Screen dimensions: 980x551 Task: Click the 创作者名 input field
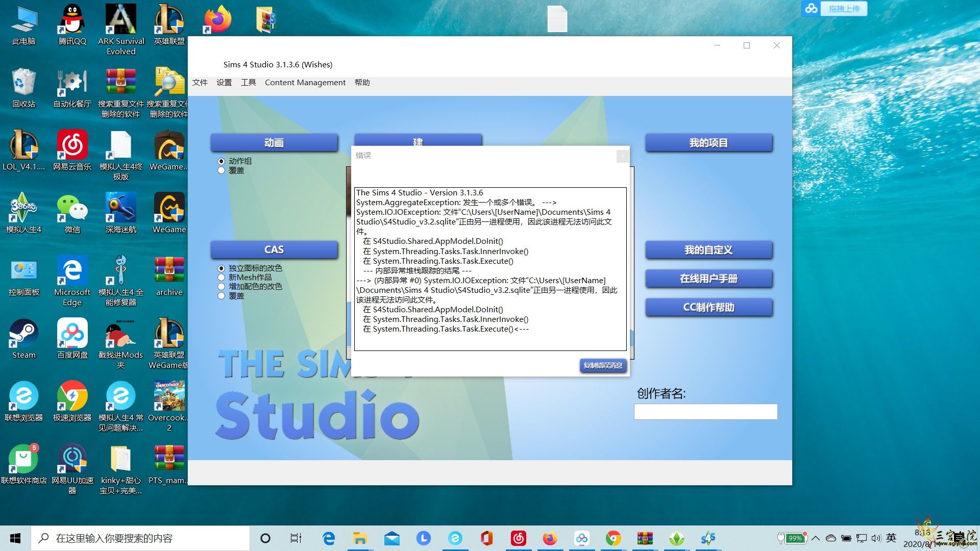pos(705,412)
